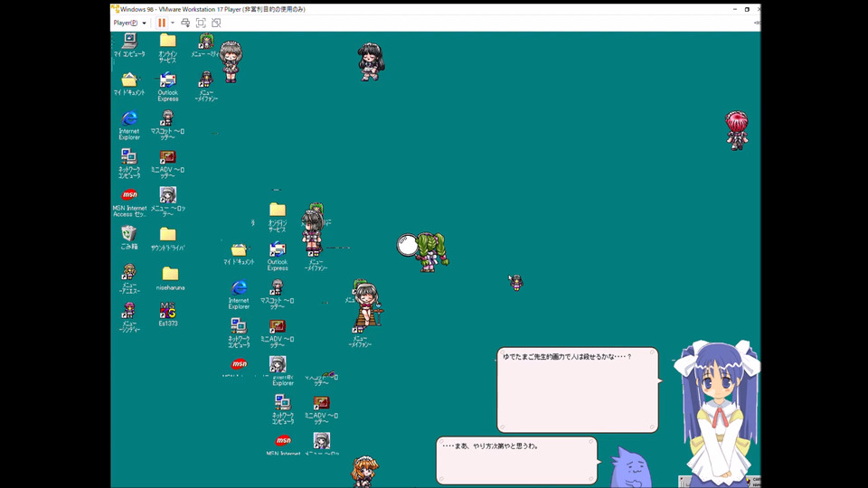
Task: Click the Unity mode toolbar icon
Action: (216, 23)
